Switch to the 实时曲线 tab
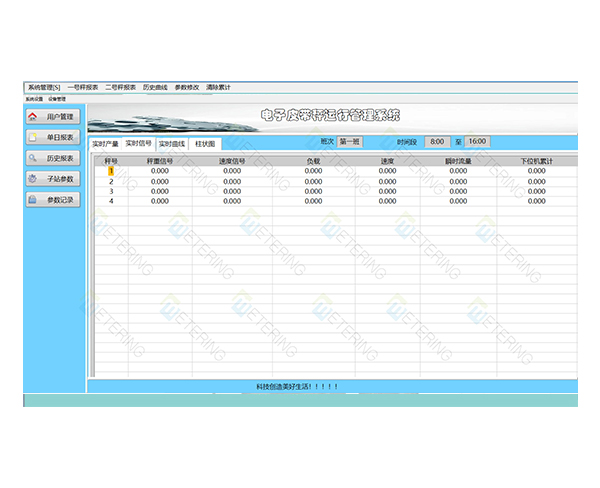 pyautogui.click(x=172, y=144)
